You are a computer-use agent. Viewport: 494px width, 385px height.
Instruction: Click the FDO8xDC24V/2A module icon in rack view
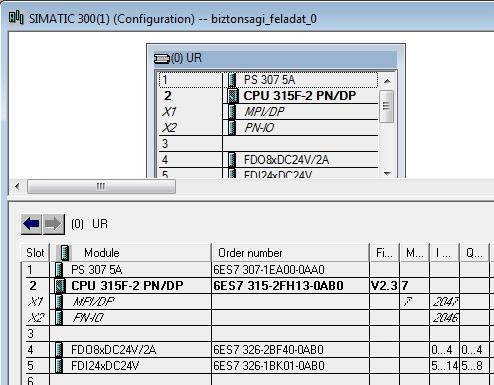pos(232,160)
